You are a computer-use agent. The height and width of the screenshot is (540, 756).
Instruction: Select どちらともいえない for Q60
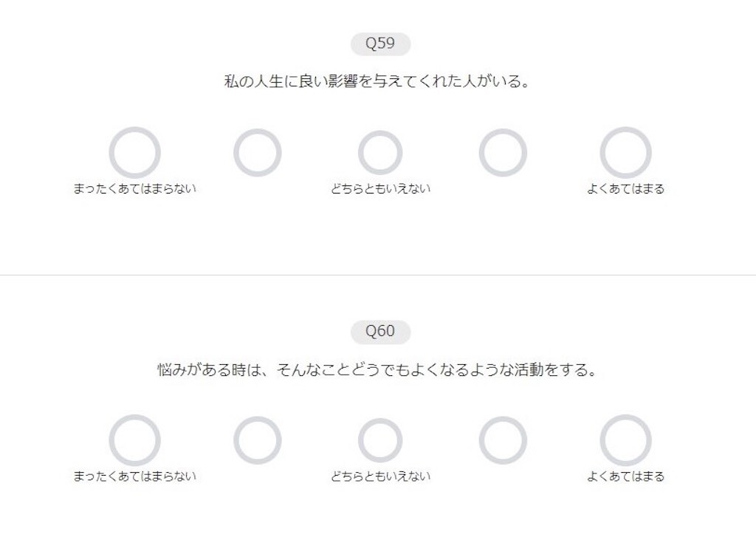coord(381,440)
